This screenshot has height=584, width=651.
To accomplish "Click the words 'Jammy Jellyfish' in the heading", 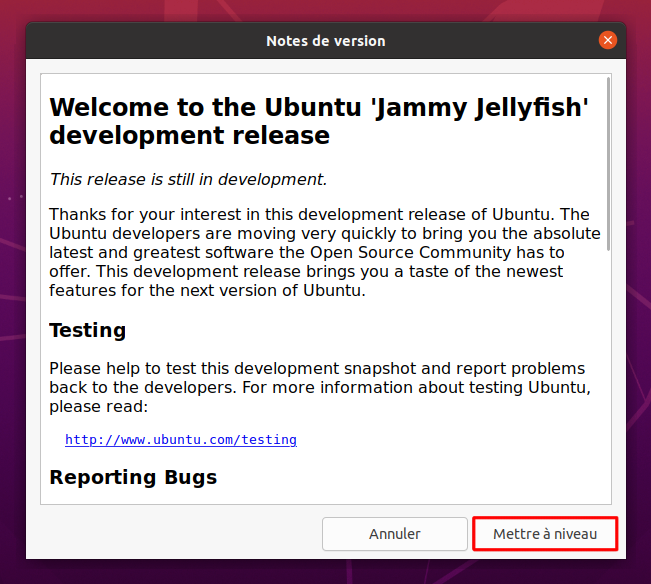I will 480,108.
